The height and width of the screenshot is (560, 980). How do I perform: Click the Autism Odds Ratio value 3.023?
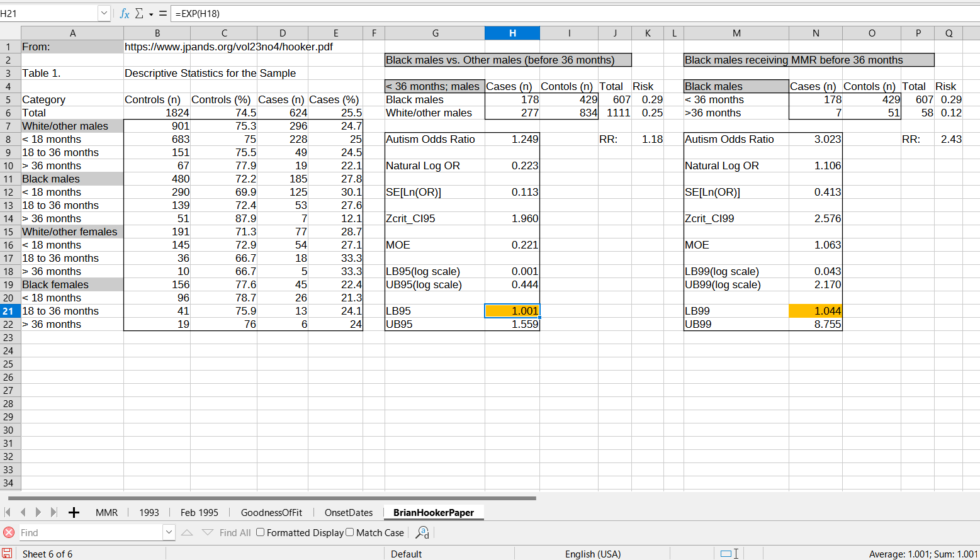[816, 139]
